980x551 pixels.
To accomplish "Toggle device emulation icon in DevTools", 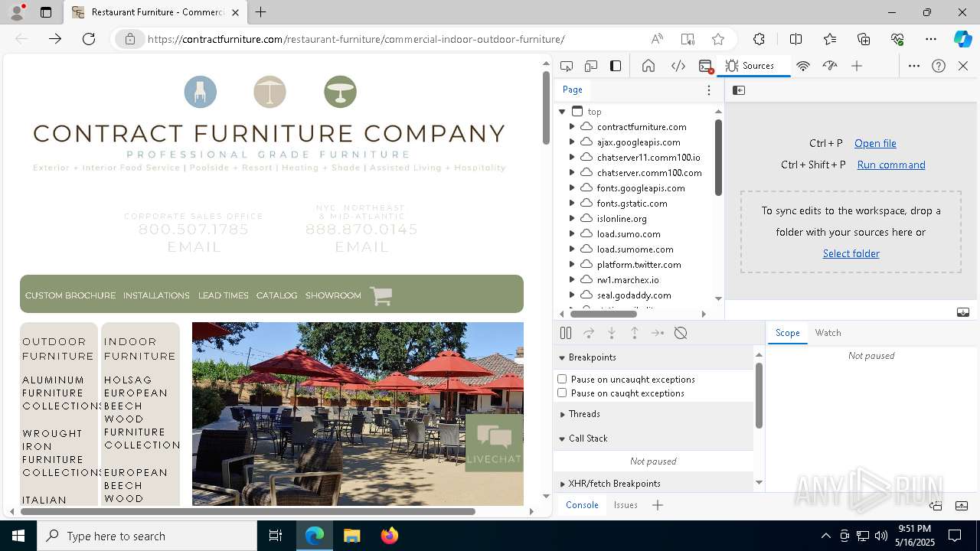I will tap(591, 66).
